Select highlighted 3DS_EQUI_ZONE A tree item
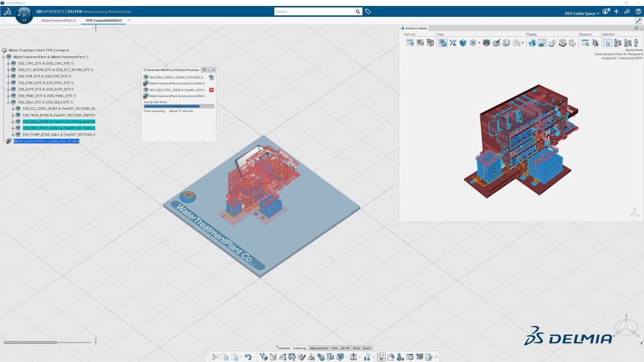This screenshot has height=362, width=644. pos(59,121)
